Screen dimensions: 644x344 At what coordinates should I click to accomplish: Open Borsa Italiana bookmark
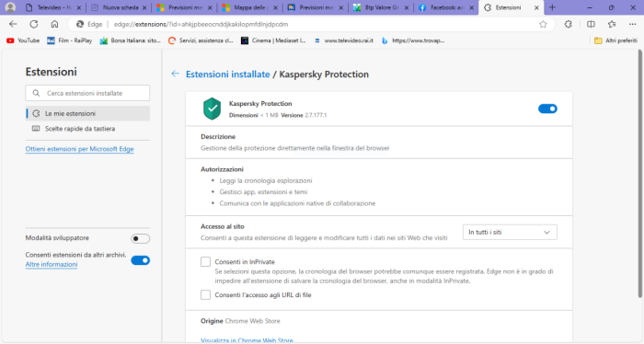coord(131,40)
